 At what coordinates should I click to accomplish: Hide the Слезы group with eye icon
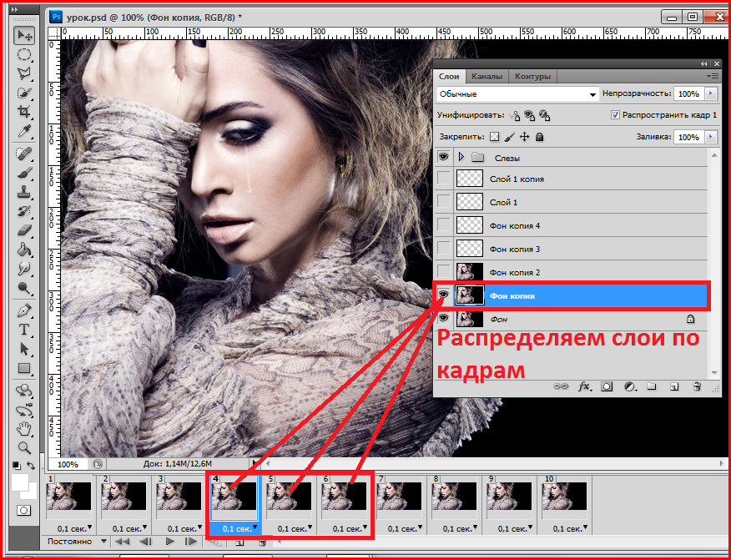444,157
